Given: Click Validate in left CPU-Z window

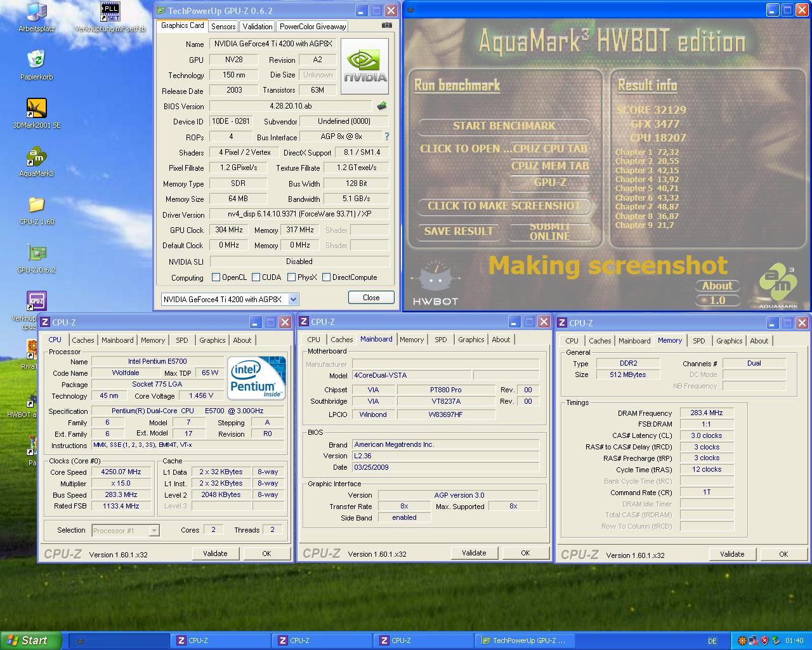Looking at the screenshot, I should (x=215, y=554).
